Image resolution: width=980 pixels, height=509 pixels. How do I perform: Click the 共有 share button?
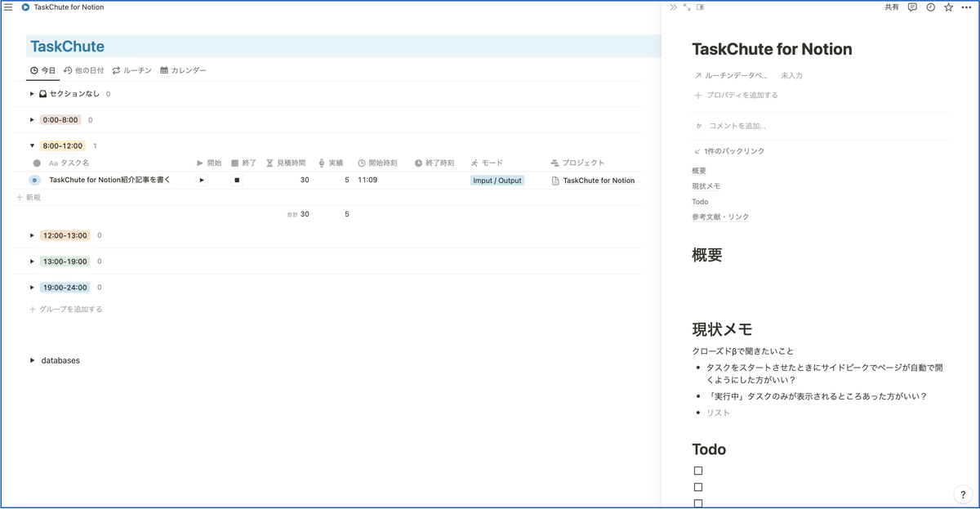pos(892,7)
